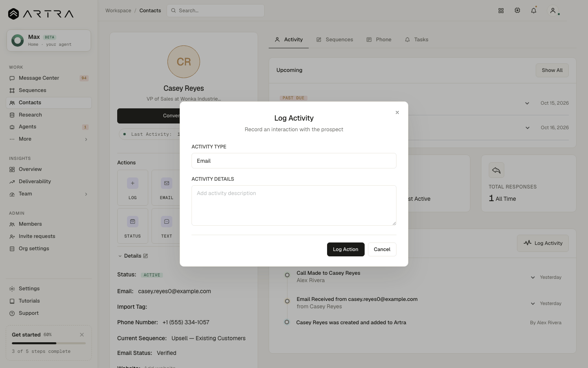Image resolution: width=588 pixels, height=368 pixels.
Task: Switch to the Phone tab
Action: point(379,40)
